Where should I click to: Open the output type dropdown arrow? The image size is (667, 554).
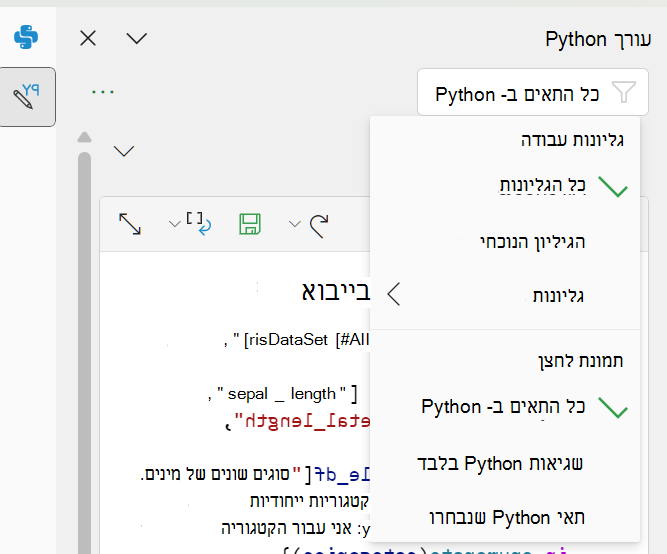[175, 224]
